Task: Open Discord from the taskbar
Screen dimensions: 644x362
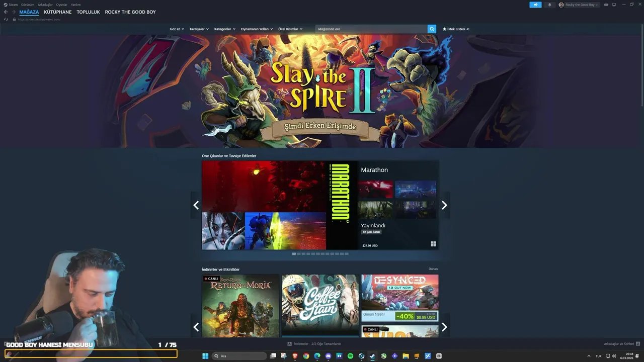Action: click(x=328, y=356)
